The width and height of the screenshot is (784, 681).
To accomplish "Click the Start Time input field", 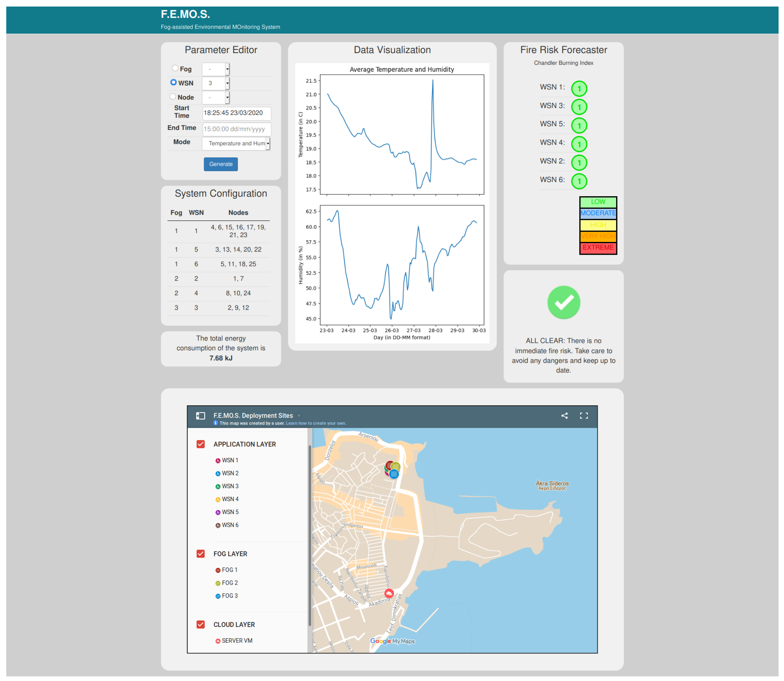I will click(x=236, y=113).
